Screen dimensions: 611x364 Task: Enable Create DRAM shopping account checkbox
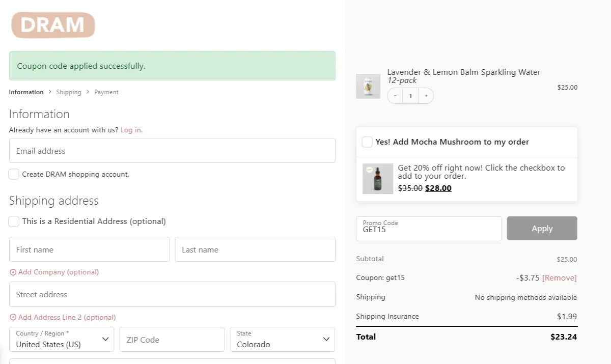point(14,174)
